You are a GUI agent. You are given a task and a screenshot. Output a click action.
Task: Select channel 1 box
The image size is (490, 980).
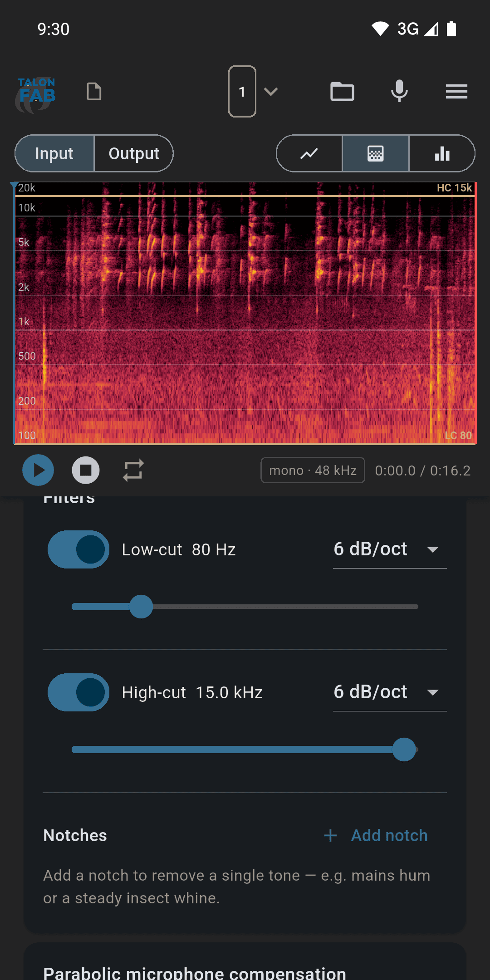(x=242, y=92)
